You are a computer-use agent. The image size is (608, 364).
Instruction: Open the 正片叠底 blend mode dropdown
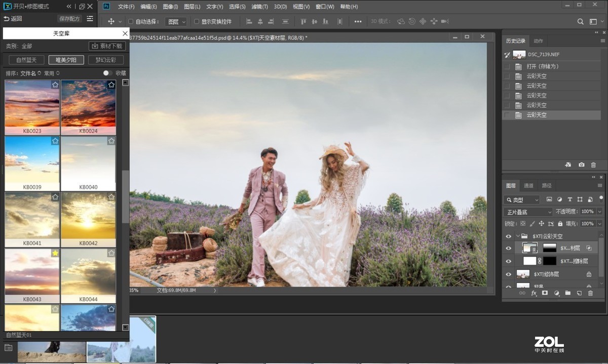tap(528, 212)
